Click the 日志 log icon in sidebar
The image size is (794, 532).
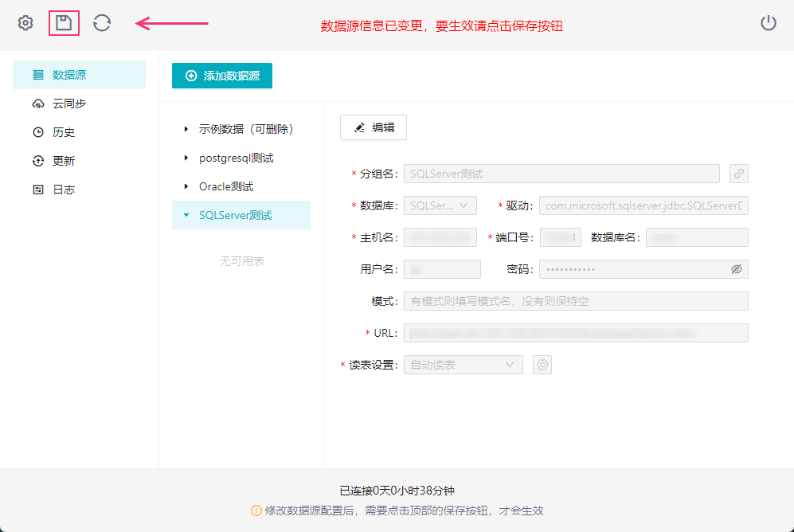[x=38, y=190]
